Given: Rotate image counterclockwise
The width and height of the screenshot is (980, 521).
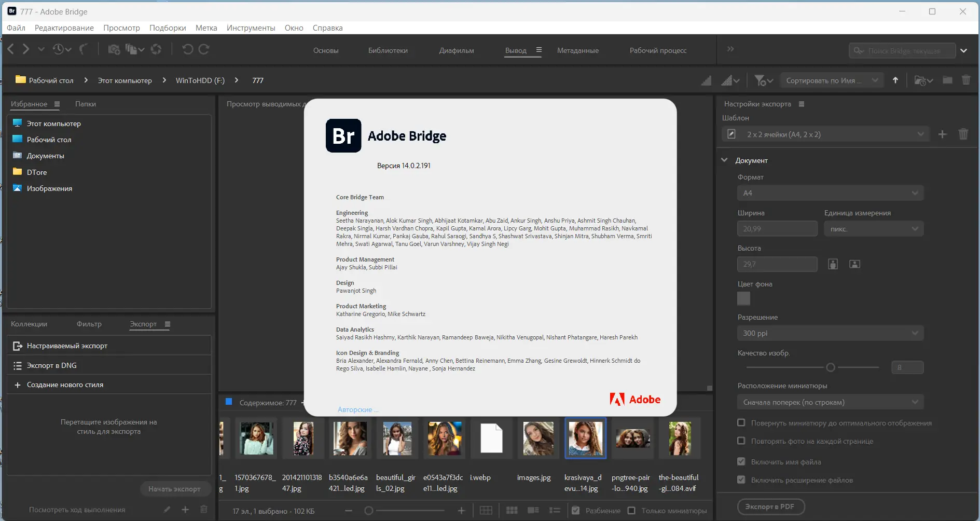Looking at the screenshot, I should (x=188, y=49).
